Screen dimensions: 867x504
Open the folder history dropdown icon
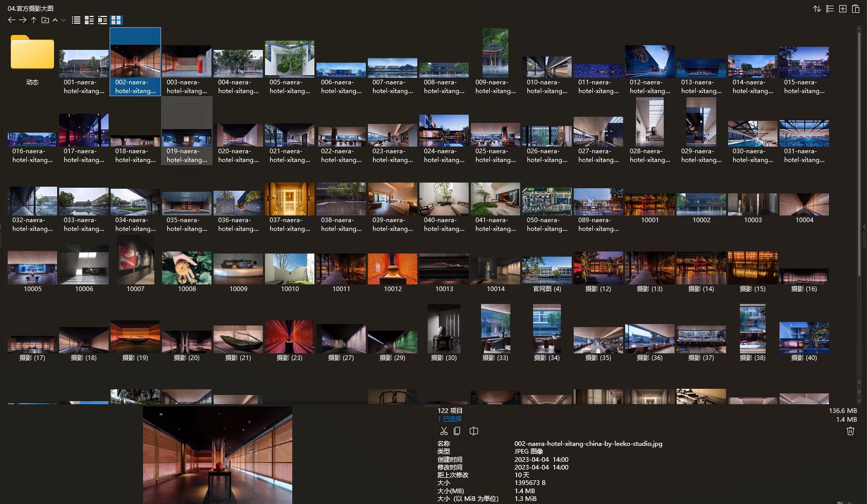tap(45, 20)
